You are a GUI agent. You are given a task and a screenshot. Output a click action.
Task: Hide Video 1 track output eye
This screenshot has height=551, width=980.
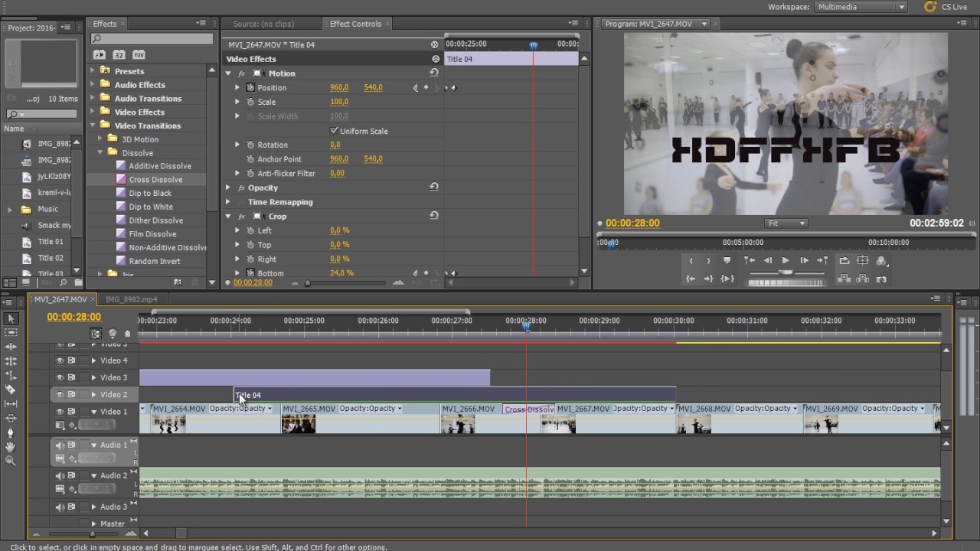[60, 412]
